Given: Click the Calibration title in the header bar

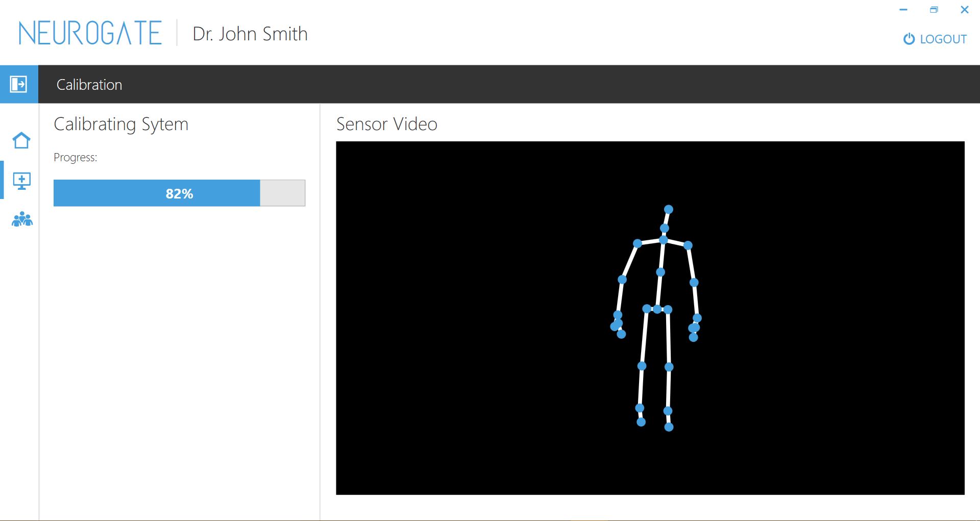Looking at the screenshot, I should pyautogui.click(x=89, y=85).
